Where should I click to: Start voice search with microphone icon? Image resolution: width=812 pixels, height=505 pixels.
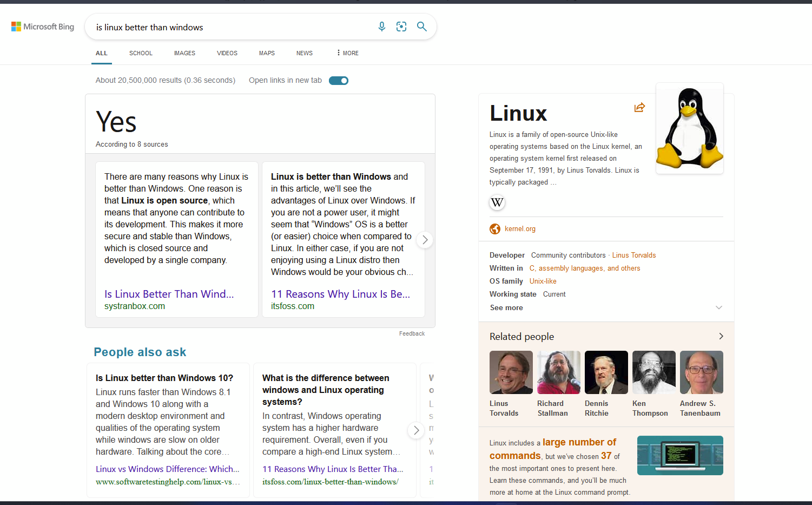tap(382, 27)
